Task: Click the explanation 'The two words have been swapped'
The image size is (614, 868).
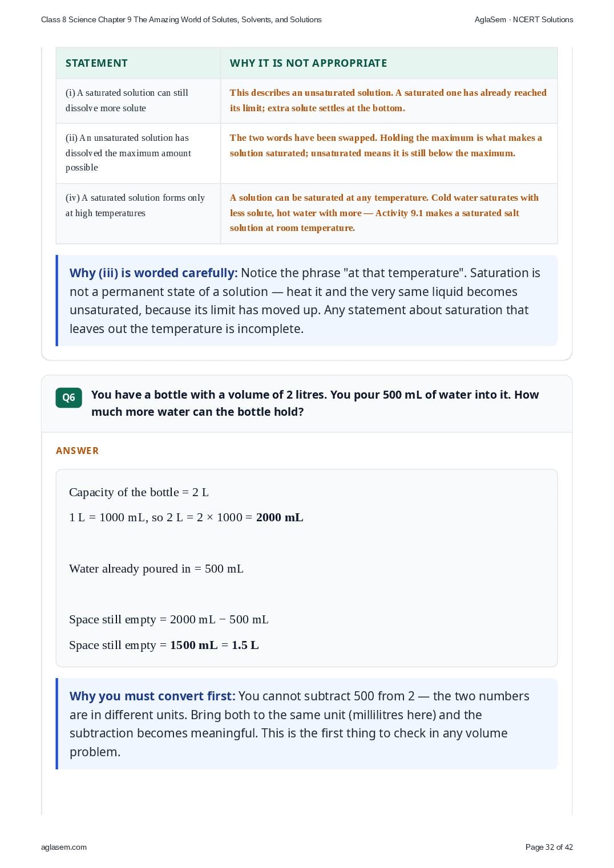Action: tap(386, 145)
